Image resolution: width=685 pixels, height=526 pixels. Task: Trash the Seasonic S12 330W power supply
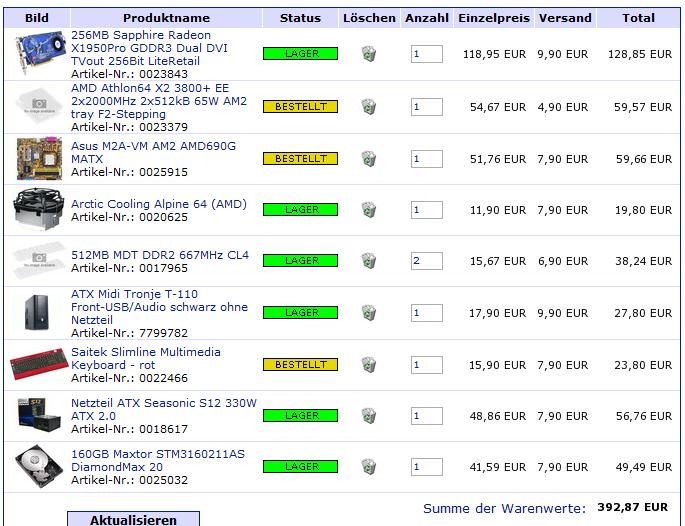pos(369,416)
